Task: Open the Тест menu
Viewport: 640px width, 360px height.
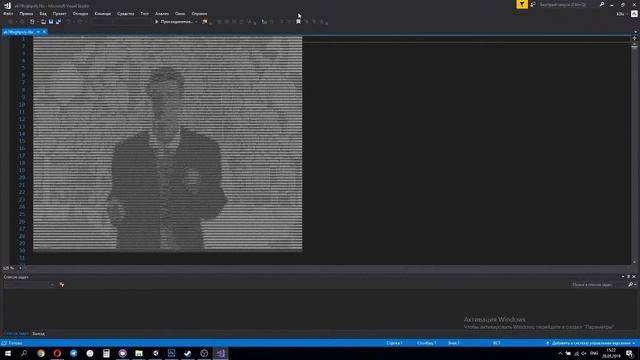Action: (x=144, y=13)
